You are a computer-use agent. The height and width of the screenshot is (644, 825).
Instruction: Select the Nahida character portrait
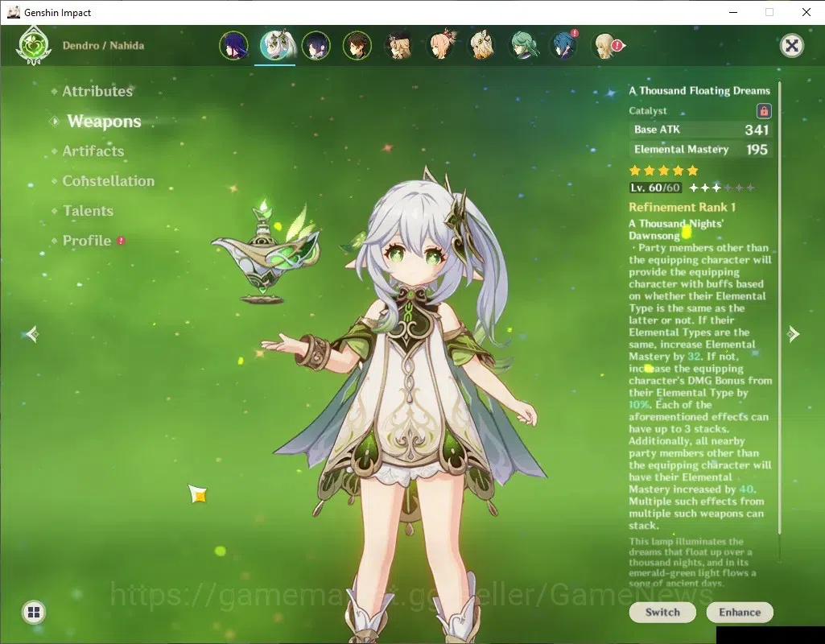pyautogui.click(x=275, y=46)
